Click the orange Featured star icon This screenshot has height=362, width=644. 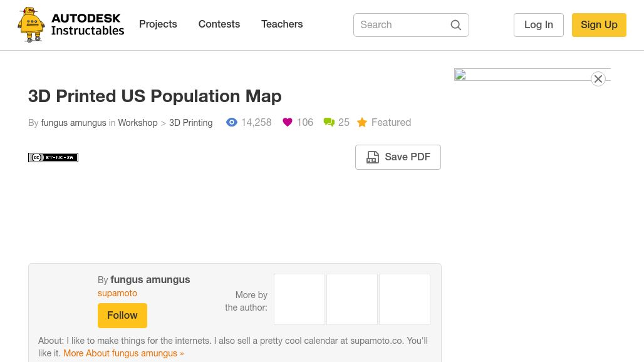tap(362, 122)
